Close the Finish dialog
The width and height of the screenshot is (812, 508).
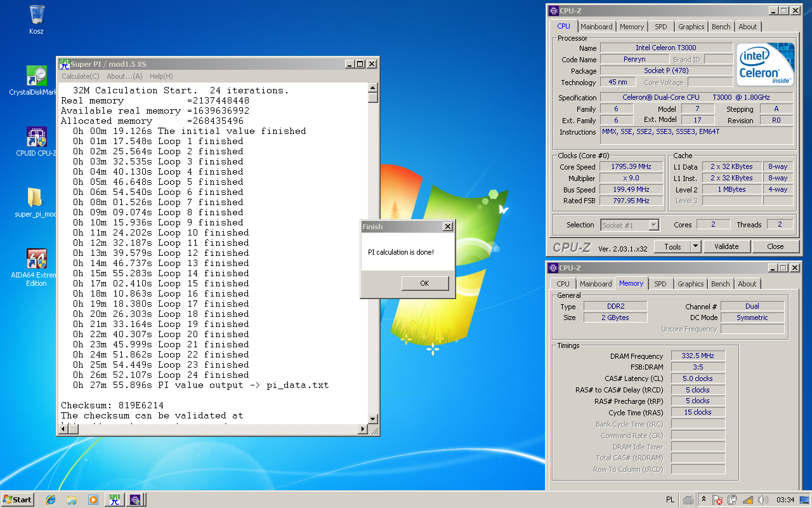coord(448,227)
